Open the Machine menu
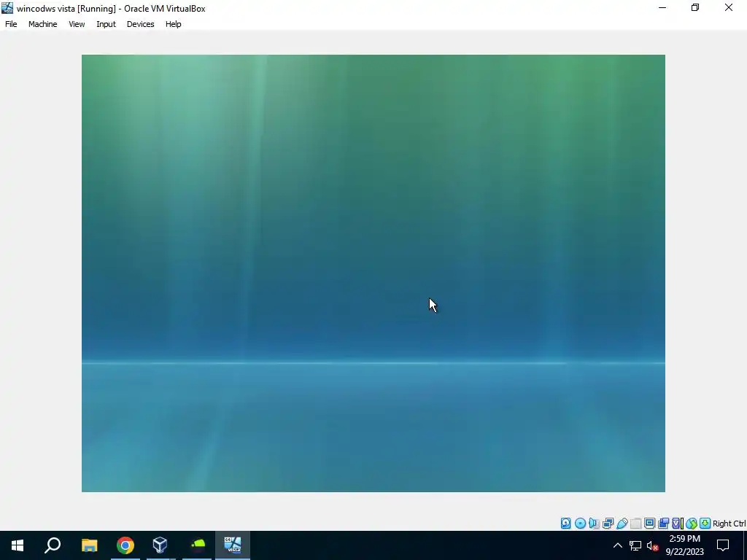Screen dimensions: 747x560 (x=43, y=24)
